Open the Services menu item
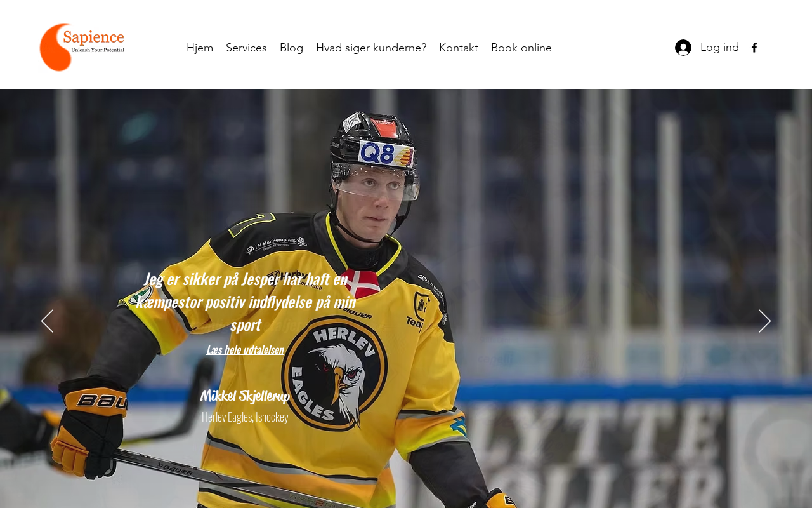This screenshot has height=508, width=812. click(246, 48)
